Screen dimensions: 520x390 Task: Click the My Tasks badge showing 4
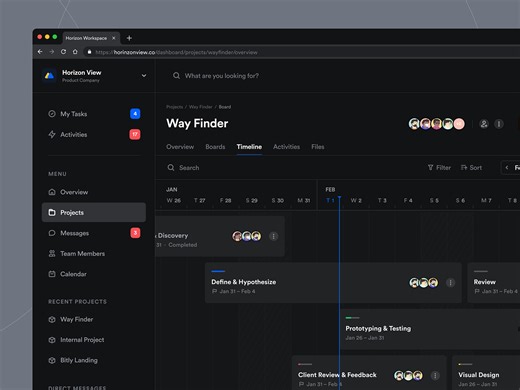click(135, 114)
